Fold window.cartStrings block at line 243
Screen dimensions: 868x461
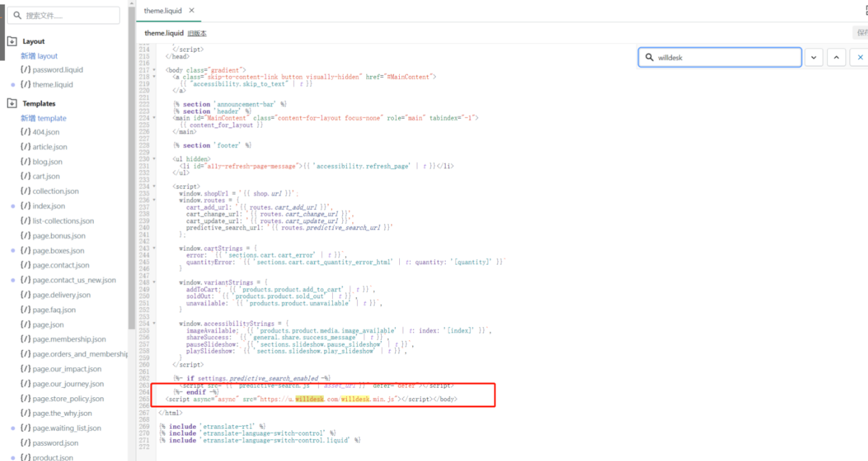click(x=154, y=248)
